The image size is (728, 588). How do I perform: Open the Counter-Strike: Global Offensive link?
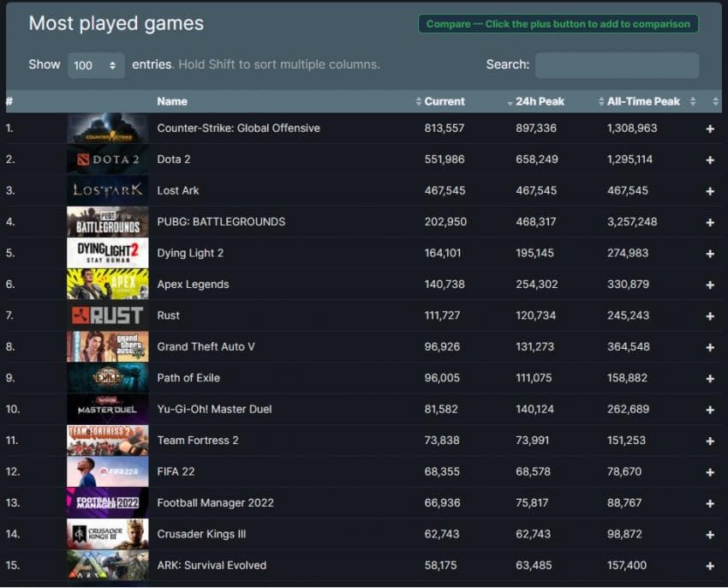click(239, 129)
